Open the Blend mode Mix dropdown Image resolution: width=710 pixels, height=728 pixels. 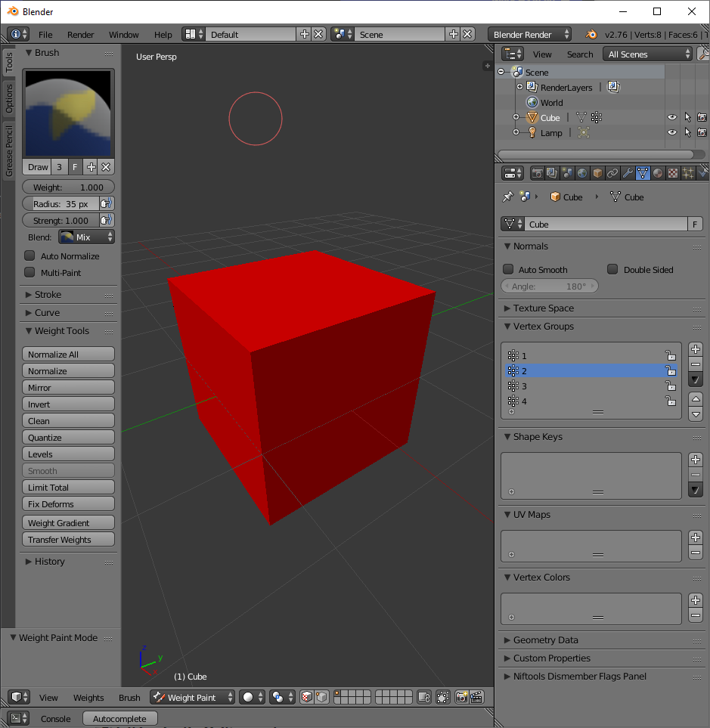[86, 237]
